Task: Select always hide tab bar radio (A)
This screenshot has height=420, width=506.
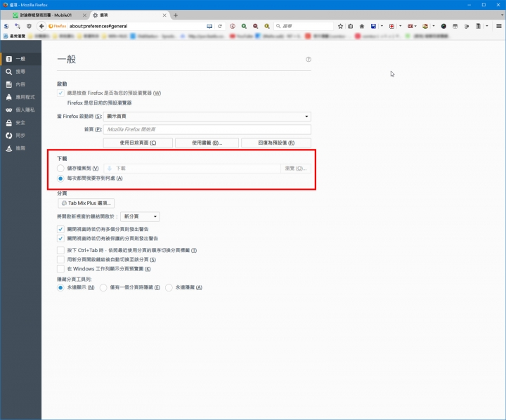Action: pyautogui.click(x=169, y=287)
